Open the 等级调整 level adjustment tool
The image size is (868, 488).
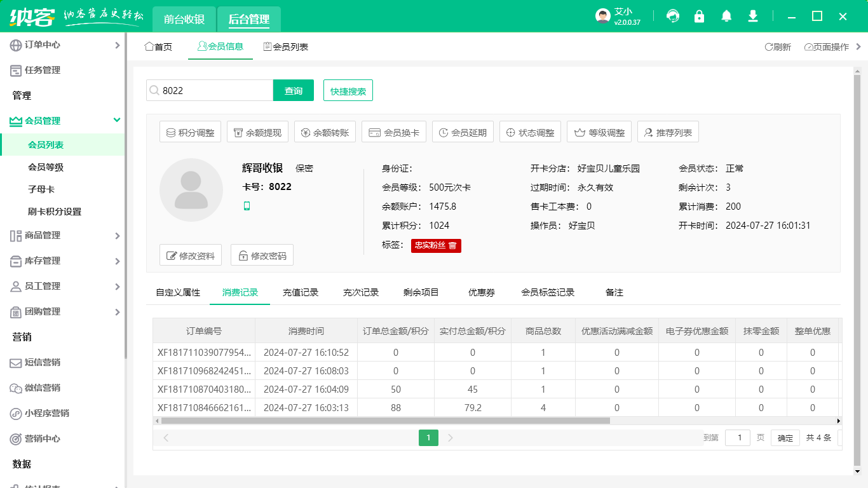tap(600, 132)
